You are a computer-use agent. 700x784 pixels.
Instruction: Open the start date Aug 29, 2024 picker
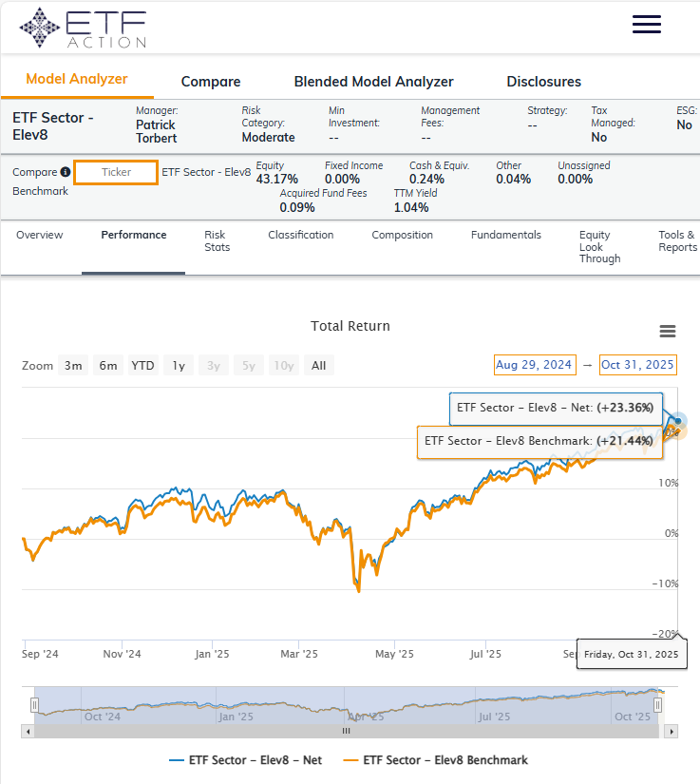[534, 365]
